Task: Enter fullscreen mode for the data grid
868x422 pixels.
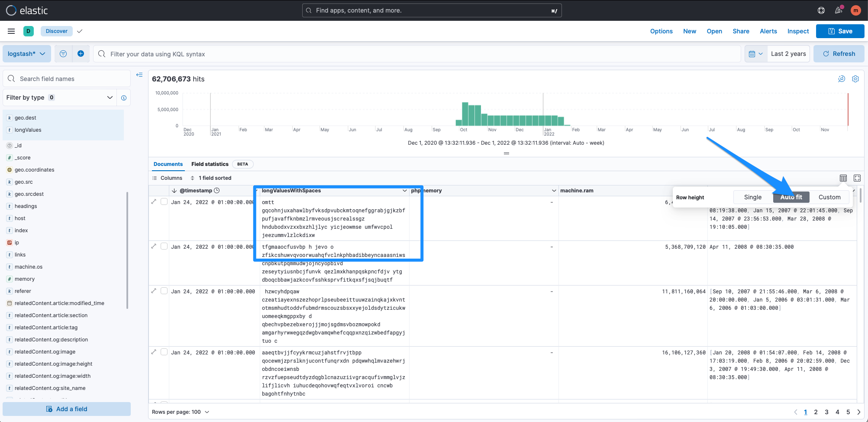Action: 857,178
